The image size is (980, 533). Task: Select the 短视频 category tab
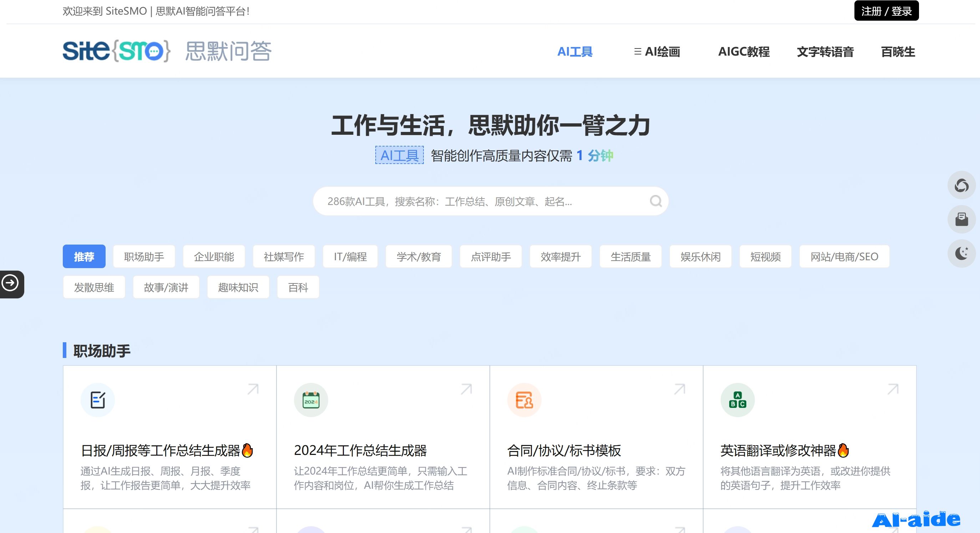pos(766,257)
